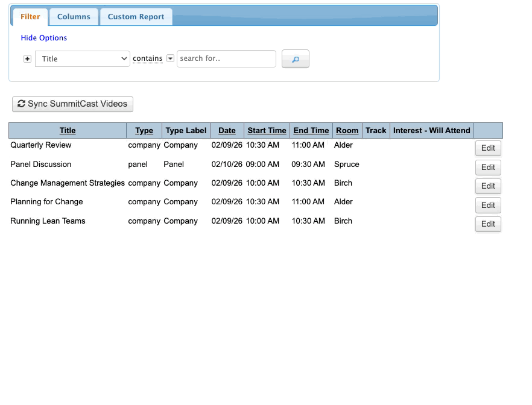This screenshot has height=405, width=532.
Task: Click the Hide Options link
Action: [44, 38]
